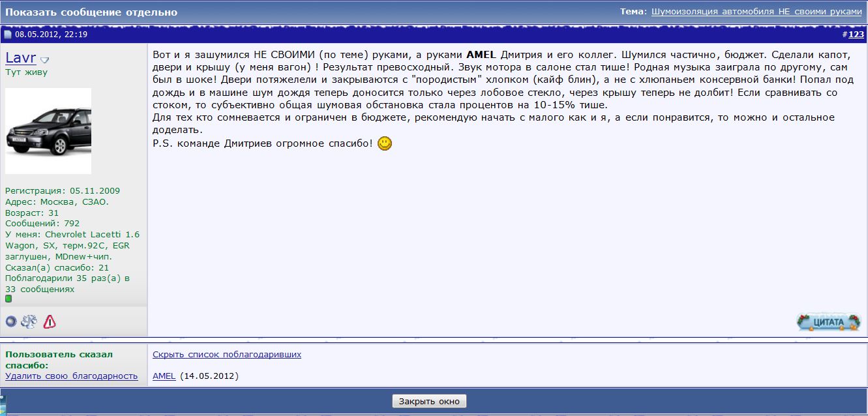Hide the thankers list via Скрыть список поблагодаривших
868x416 pixels.
pyautogui.click(x=227, y=355)
